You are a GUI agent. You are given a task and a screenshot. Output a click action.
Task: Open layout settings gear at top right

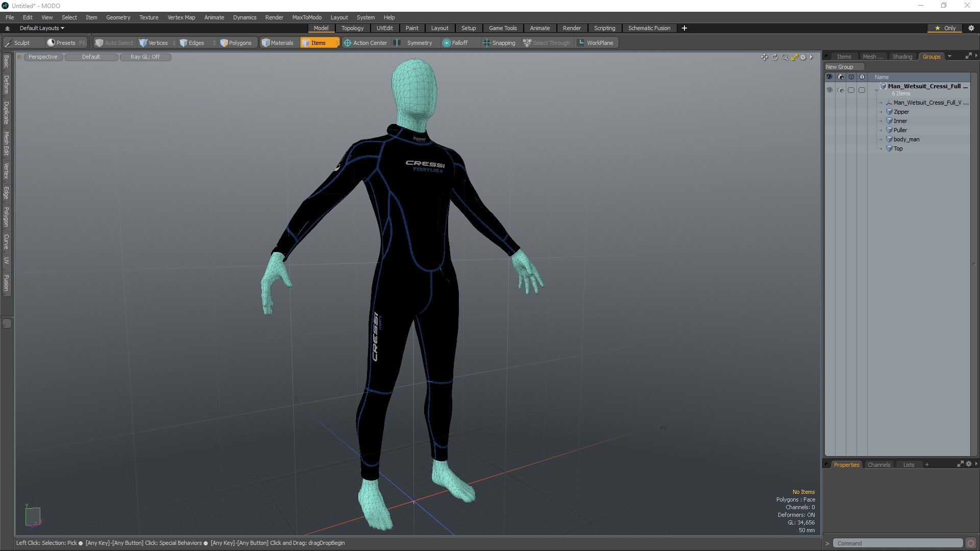[x=971, y=28]
